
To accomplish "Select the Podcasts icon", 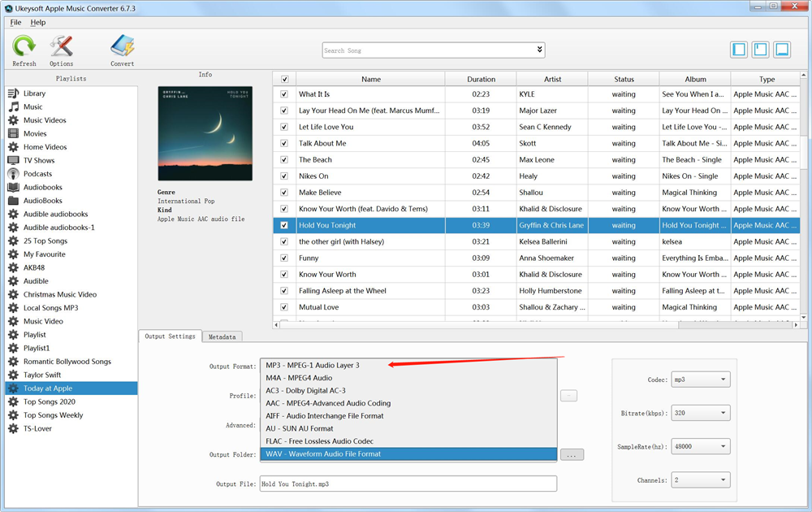I will [x=14, y=174].
